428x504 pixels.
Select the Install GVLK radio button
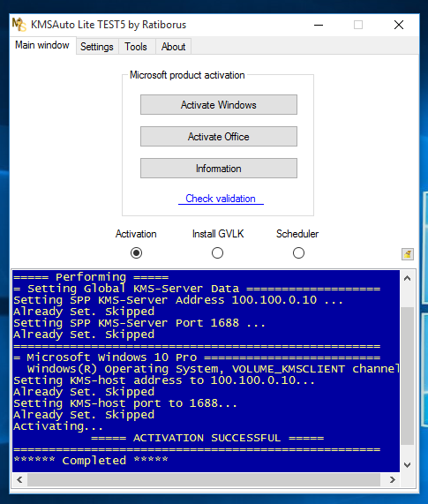218,253
